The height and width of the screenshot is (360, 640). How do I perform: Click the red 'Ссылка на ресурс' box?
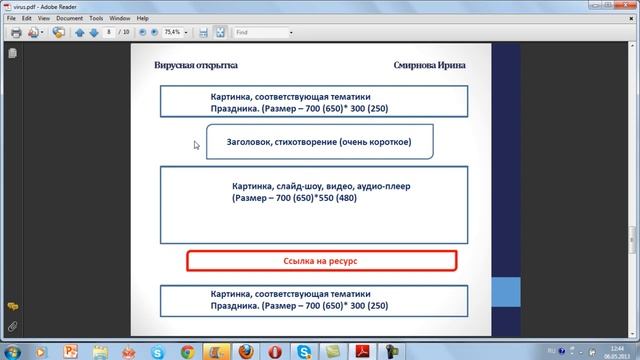pos(322,260)
